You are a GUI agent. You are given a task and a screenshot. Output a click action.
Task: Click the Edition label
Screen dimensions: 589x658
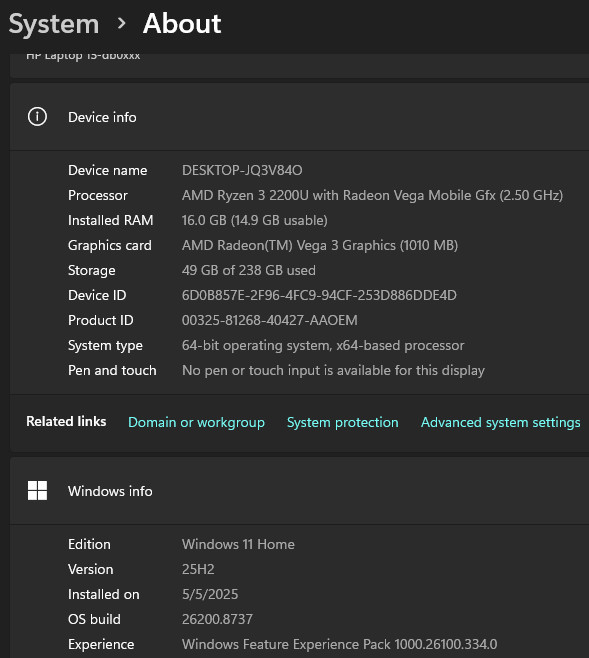click(89, 544)
